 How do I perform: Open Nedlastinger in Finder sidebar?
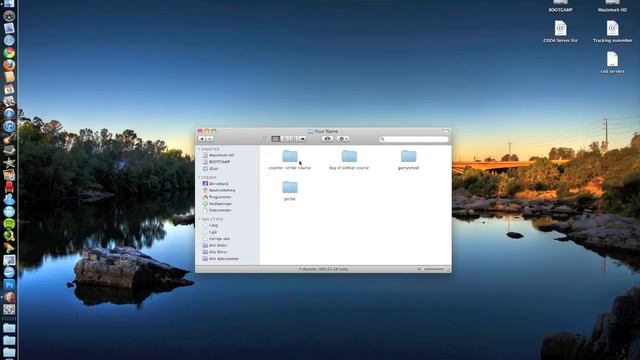click(x=217, y=203)
